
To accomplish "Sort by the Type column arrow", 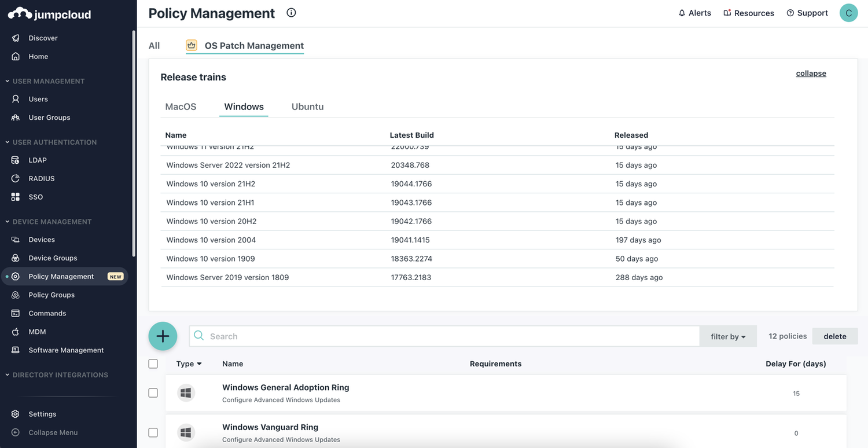I will tap(199, 363).
